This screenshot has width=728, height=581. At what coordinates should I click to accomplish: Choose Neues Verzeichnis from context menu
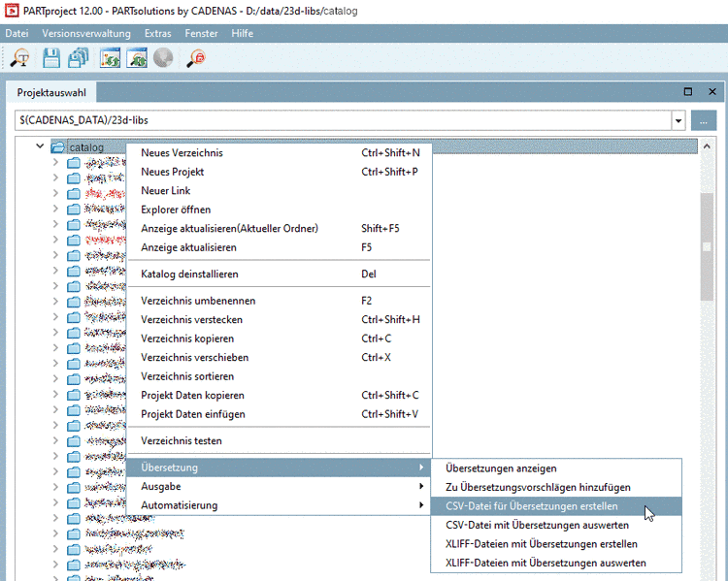click(x=280, y=153)
